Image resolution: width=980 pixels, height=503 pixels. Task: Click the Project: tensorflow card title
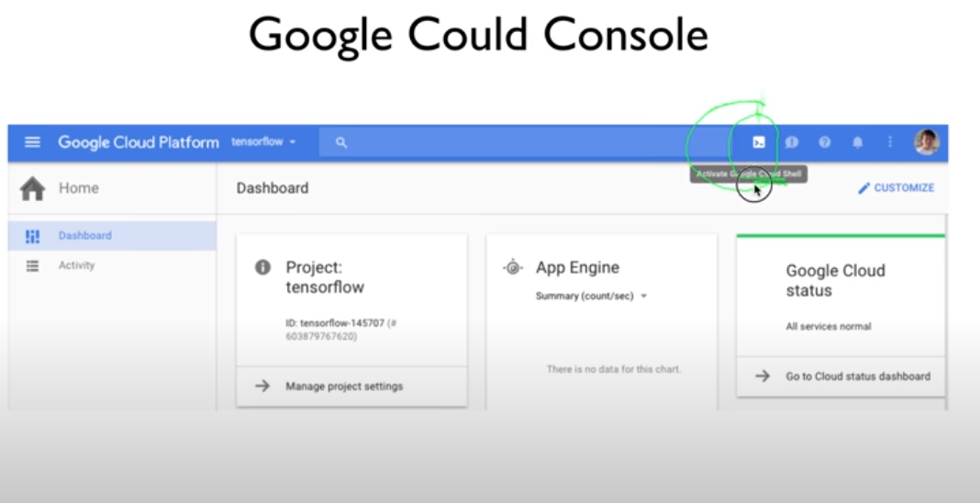325,277
